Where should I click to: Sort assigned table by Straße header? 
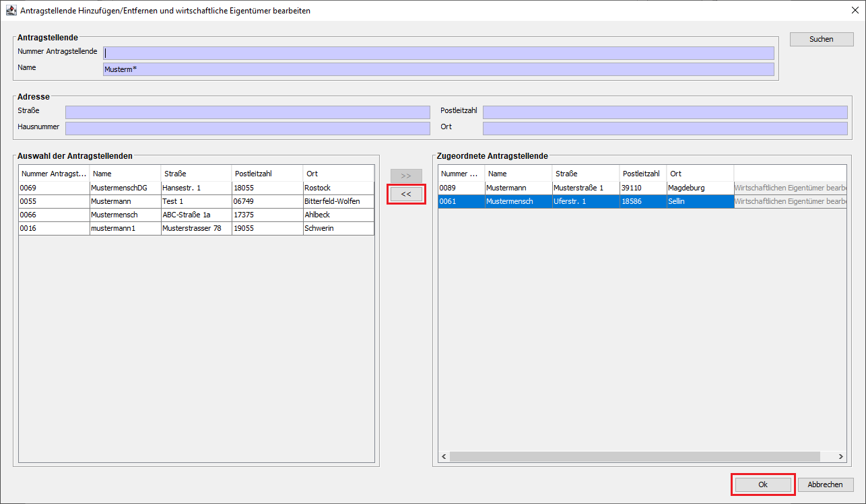586,174
